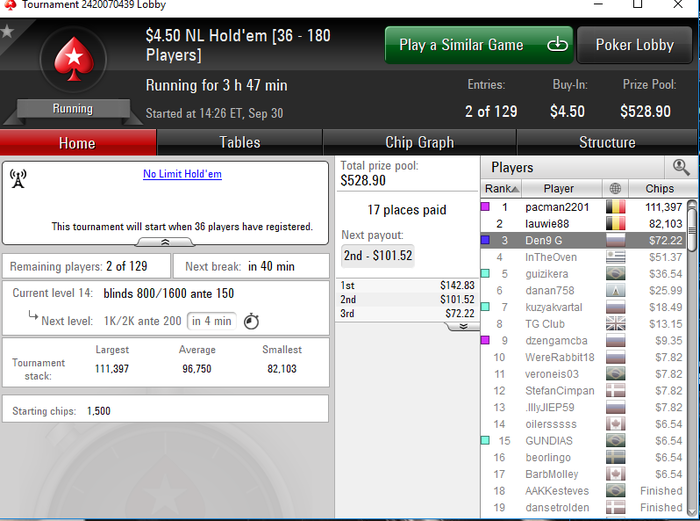This screenshot has width=700, height=521.
Task: Open the player search magnifier
Action: click(680, 167)
